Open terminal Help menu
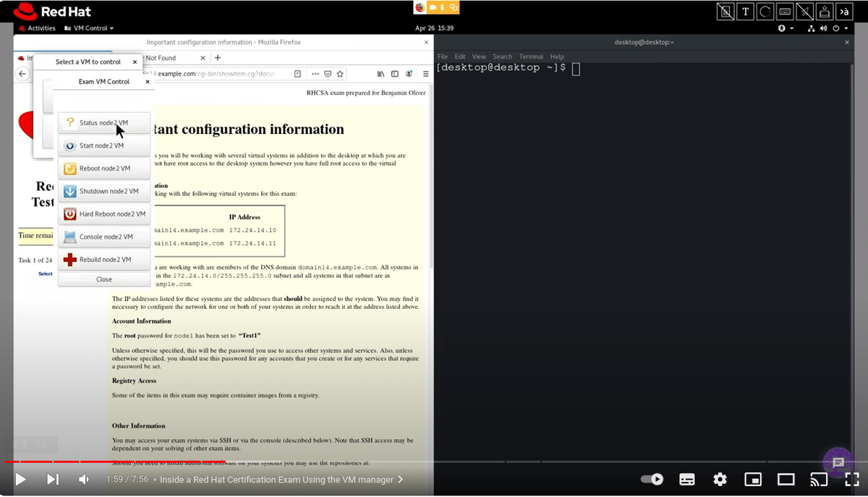Viewport: 868px width, 497px height. [x=556, y=56]
